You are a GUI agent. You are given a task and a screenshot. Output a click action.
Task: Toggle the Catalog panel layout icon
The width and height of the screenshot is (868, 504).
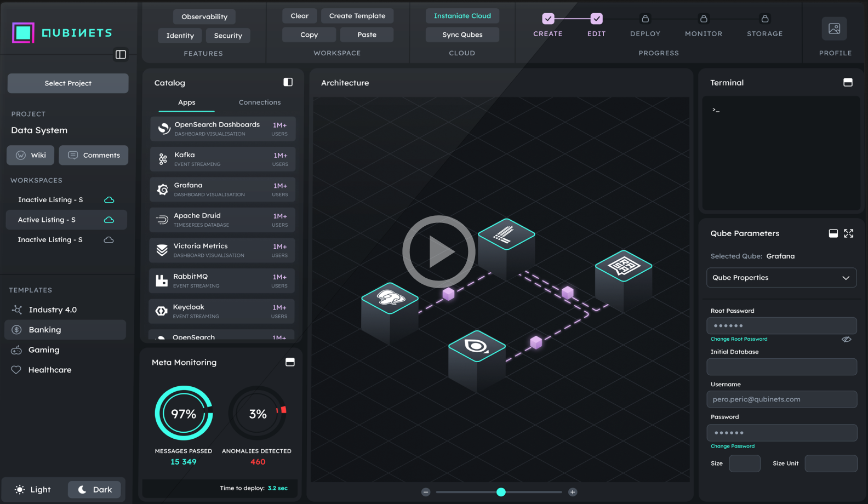click(x=288, y=82)
